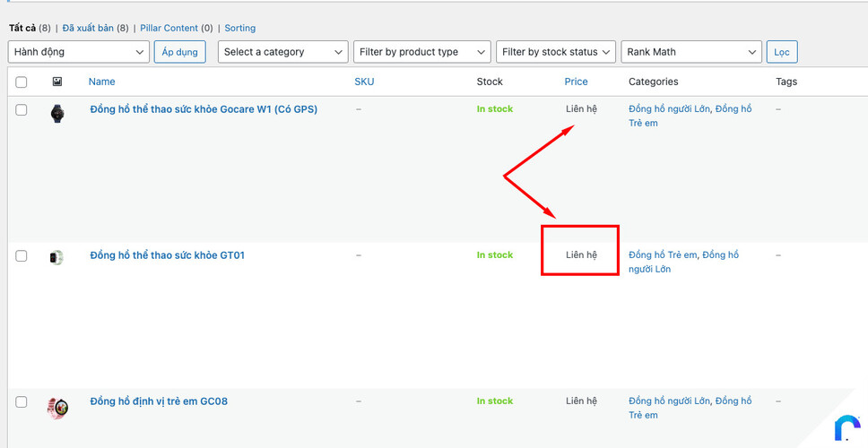Sort the products by Price column
Image resolution: width=868 pixels, height=448 pixels.
click(x=576, y=82)
